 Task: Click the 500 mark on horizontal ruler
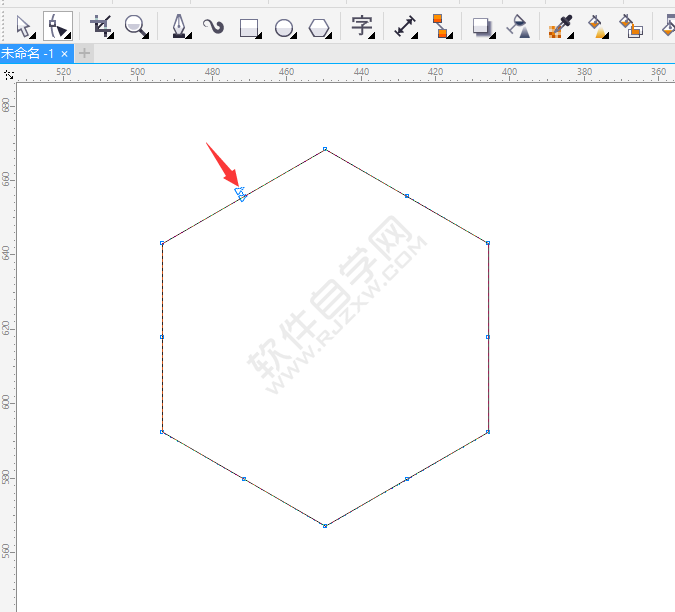(137, 71)
